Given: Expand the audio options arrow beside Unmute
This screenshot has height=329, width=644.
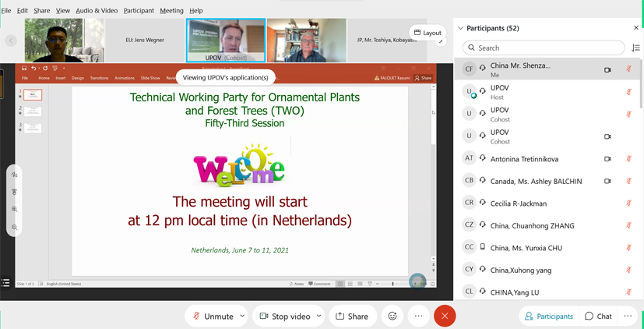Looking at the screenshot, I should 242,316.
